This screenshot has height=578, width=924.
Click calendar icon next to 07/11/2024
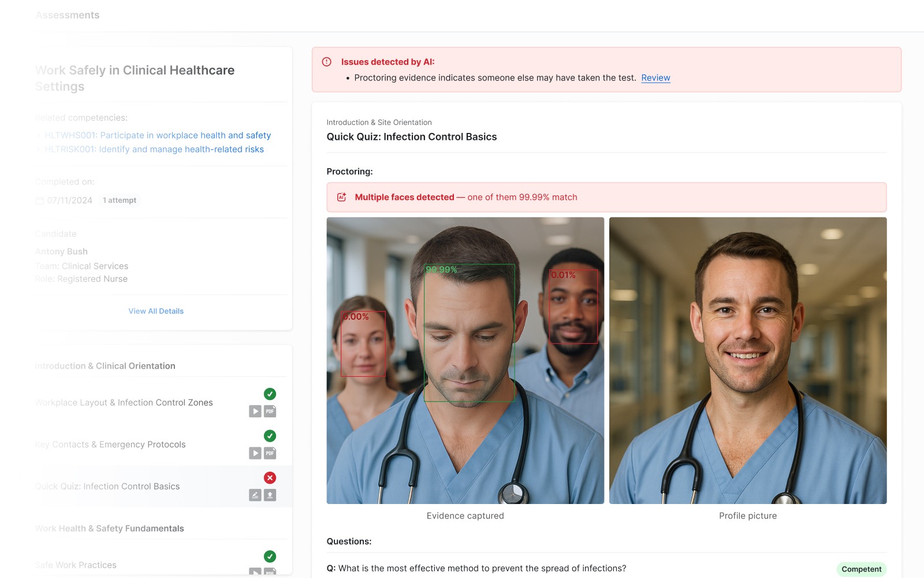click(40, 201)
